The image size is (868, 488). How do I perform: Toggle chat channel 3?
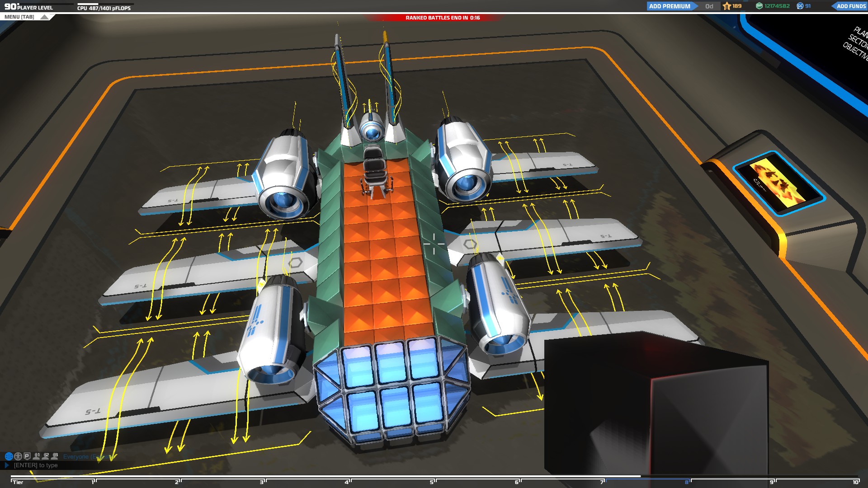55,456
